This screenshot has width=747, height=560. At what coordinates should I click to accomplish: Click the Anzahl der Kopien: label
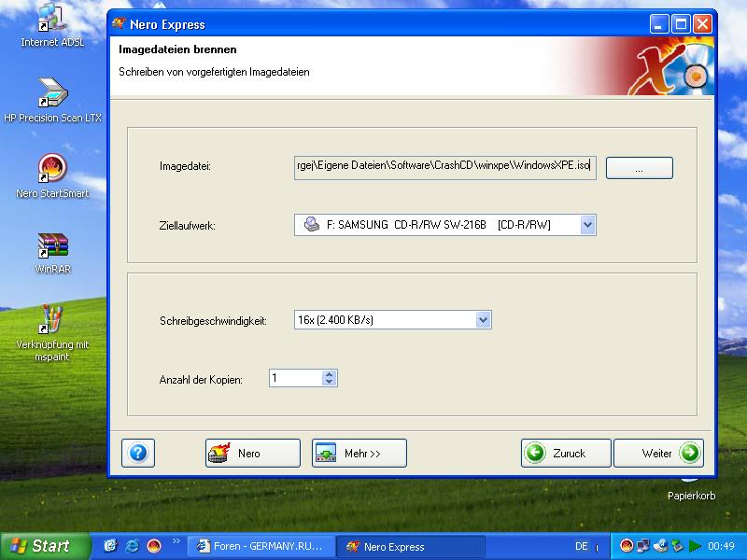(201, 380)
